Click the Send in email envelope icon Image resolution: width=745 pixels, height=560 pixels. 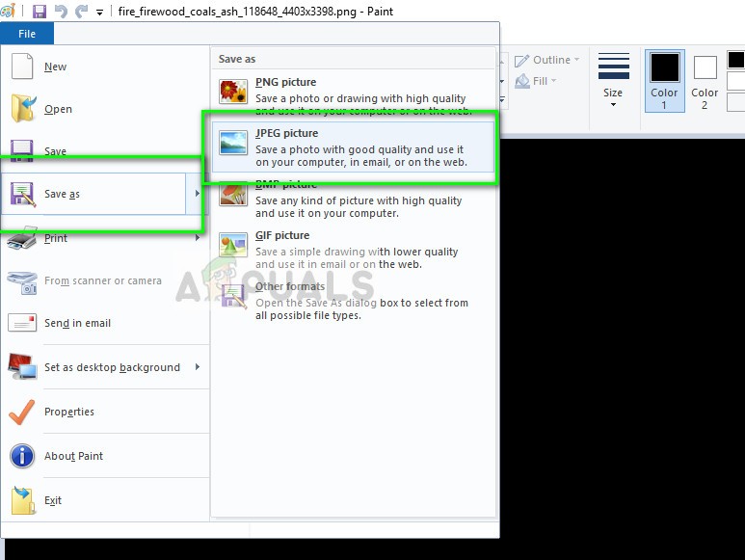(22, 323)
